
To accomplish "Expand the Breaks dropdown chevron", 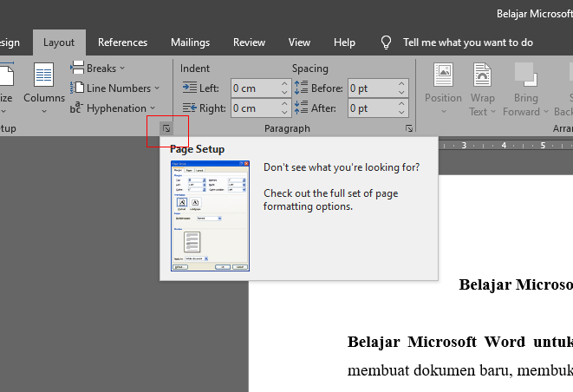I will tap(122, 68).
